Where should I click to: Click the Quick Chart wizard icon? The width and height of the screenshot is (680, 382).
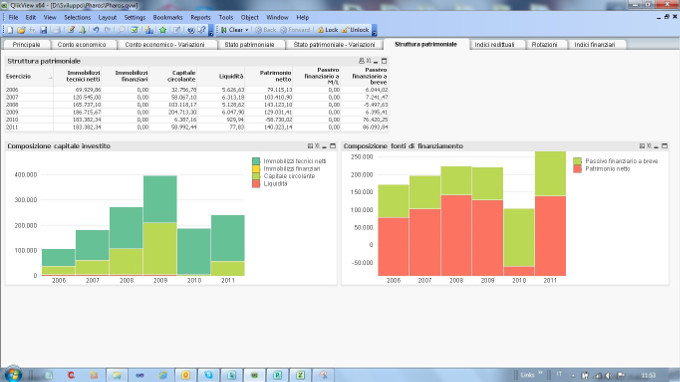(x=149, y=30)
